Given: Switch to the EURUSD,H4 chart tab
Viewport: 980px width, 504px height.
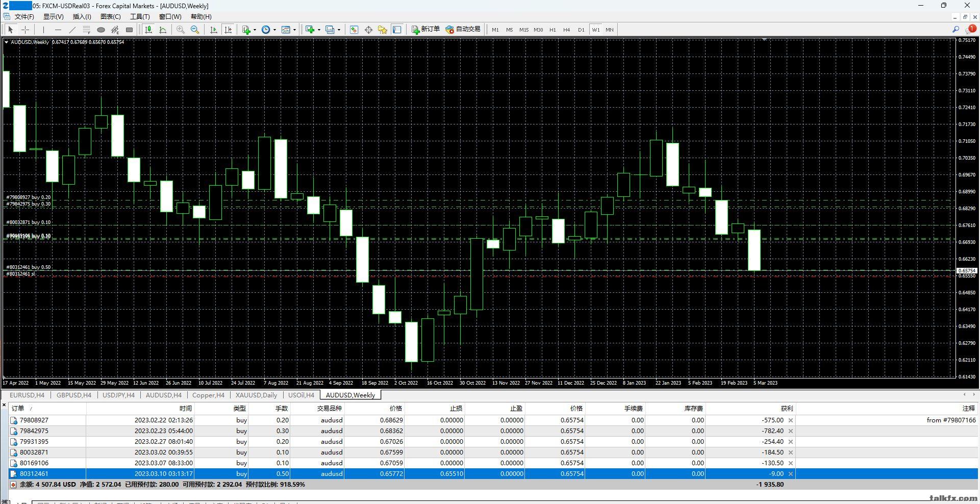Looking at the screenshot, I should (27, 395).
